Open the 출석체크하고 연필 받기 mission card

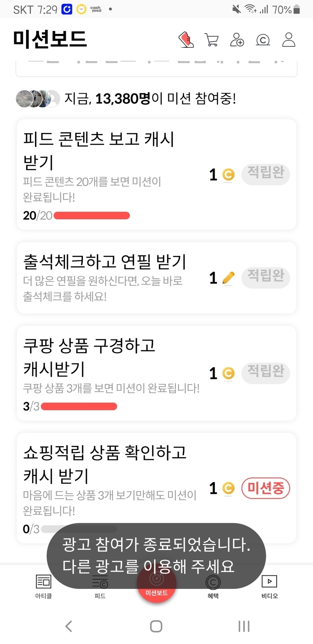tap(113, 277)
